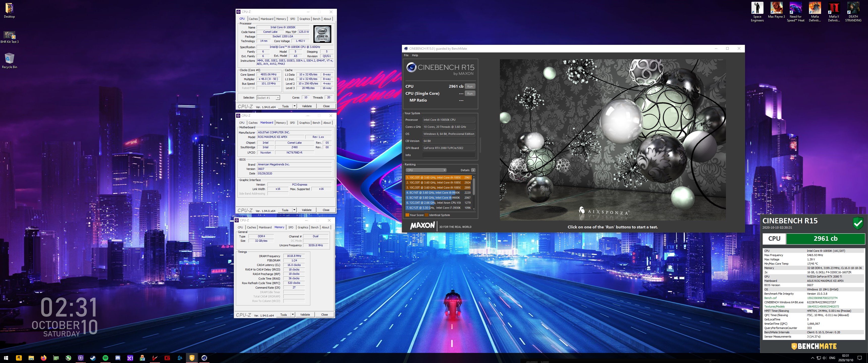The image size is (868, 363).
Task: Open Mafia Definitive Edition desktop shortcut
Action: click(x=815, y=12)
